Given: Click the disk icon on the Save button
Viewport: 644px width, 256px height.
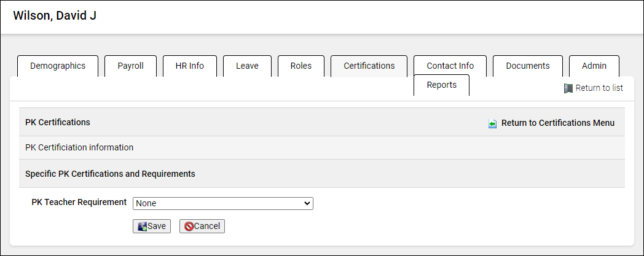Looking at the screenshot, I should click(142, 227).
